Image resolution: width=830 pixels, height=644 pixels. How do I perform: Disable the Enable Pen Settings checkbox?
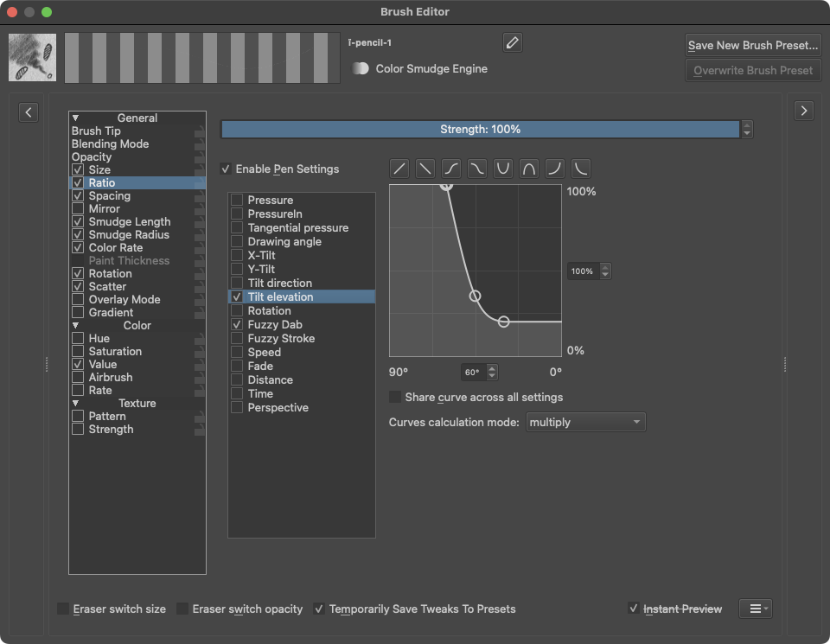point(227,169)
